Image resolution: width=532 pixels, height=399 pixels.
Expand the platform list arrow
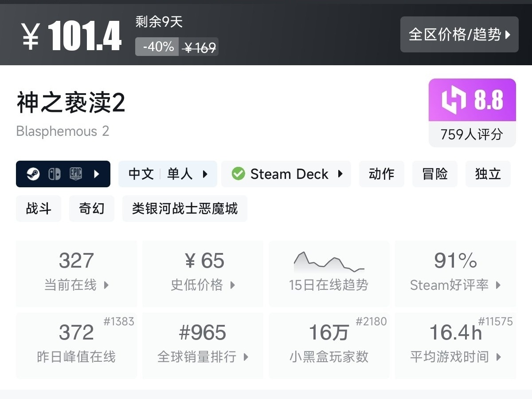pos(97,174)
